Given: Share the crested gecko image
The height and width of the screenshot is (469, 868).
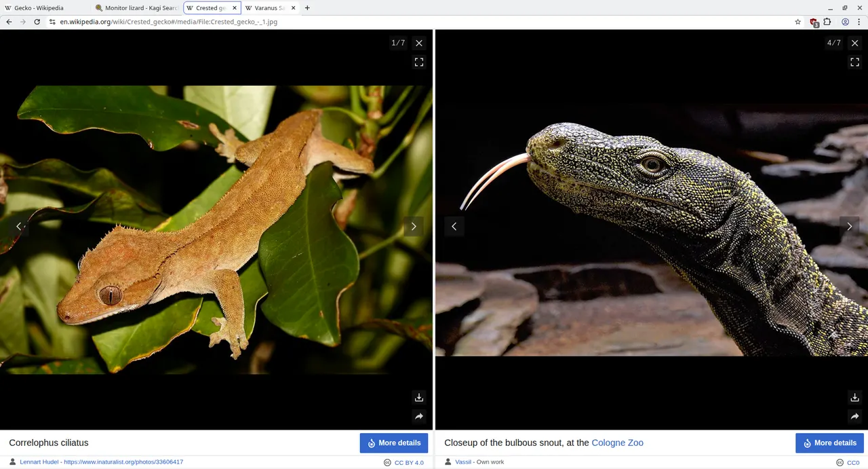Looking at the screenshot, I should pos(419,417).
